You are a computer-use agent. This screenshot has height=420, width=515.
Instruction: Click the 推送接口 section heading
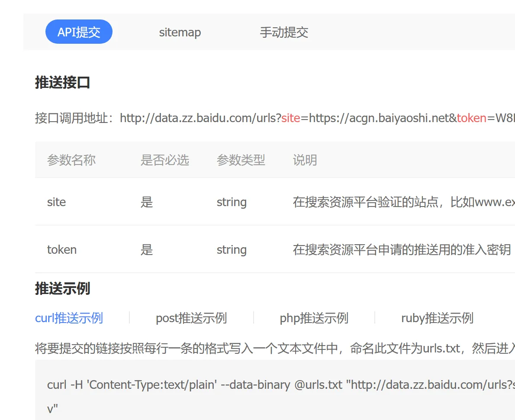[x=62, y=82]
